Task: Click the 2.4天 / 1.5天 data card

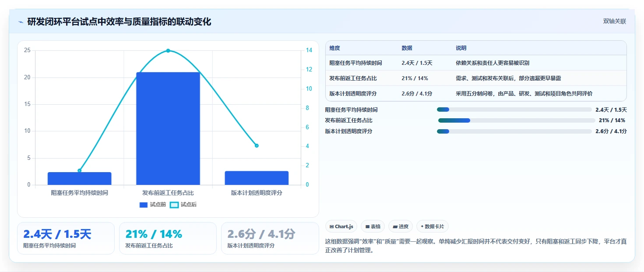Action: (x=66, y=238)
